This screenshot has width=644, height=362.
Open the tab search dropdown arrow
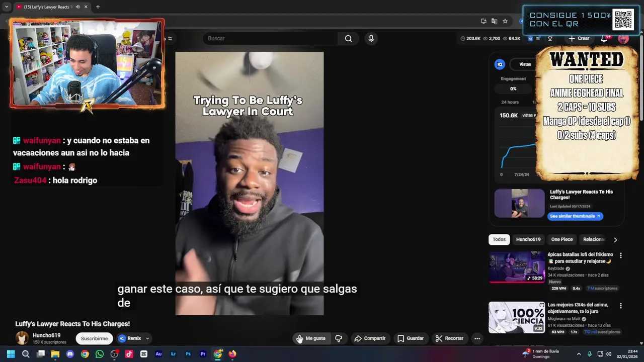click(7, 7)
